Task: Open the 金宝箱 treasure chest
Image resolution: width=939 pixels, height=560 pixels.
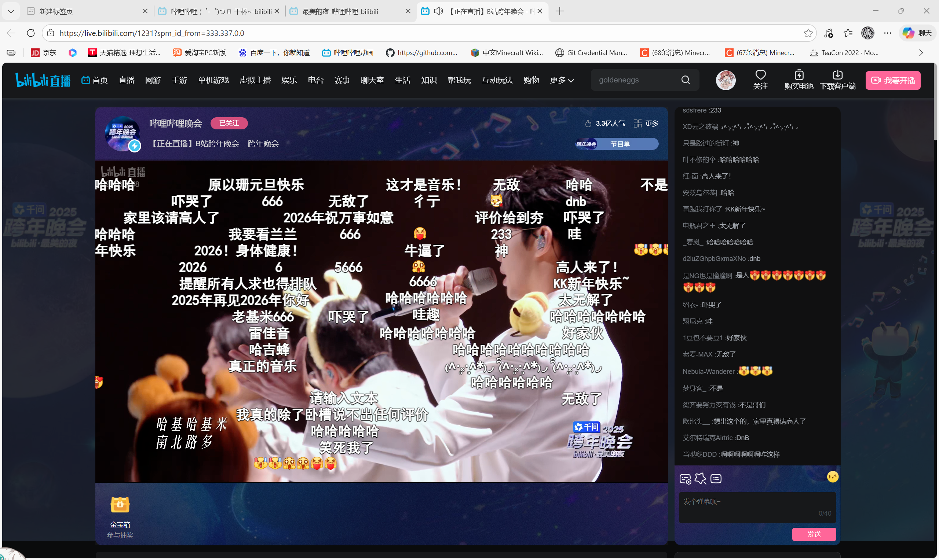Action: click(120, 505)
